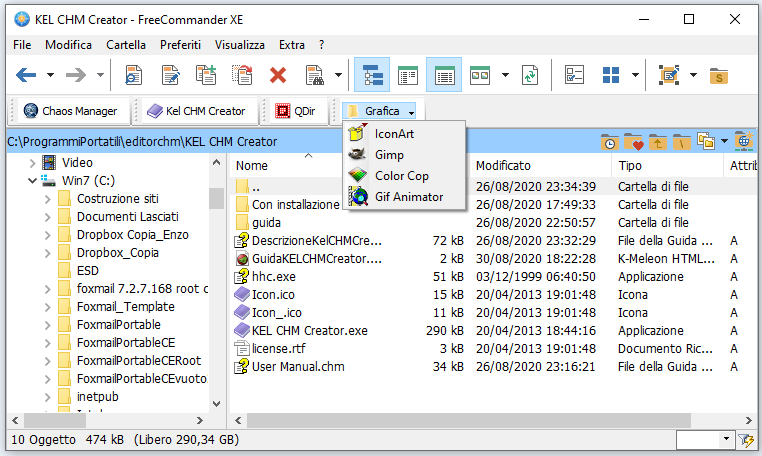Open dropdown next to search icon
The image size is (762, 456).
click(338, 75)
